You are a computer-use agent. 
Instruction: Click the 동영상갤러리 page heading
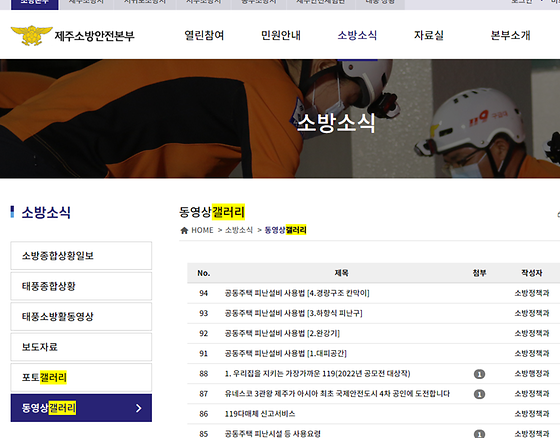point(212,212)
